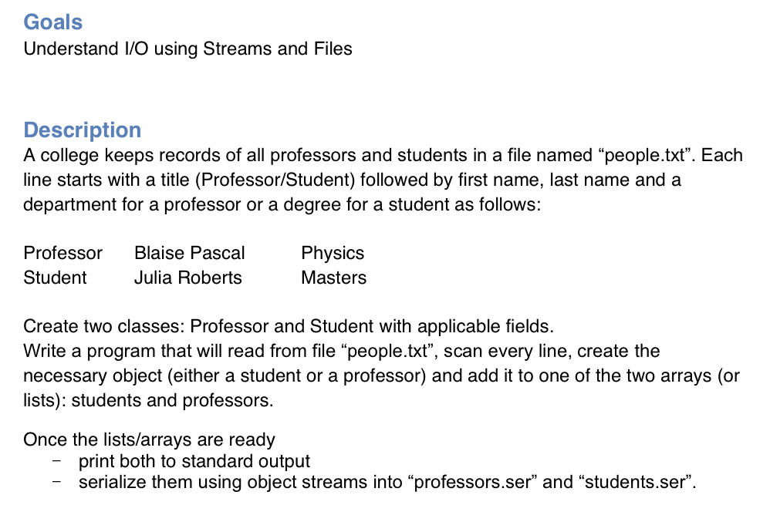Click the word 'Physics'
Image resolution: width=770 pixels, height=532 pixels.
coord(333,253)
